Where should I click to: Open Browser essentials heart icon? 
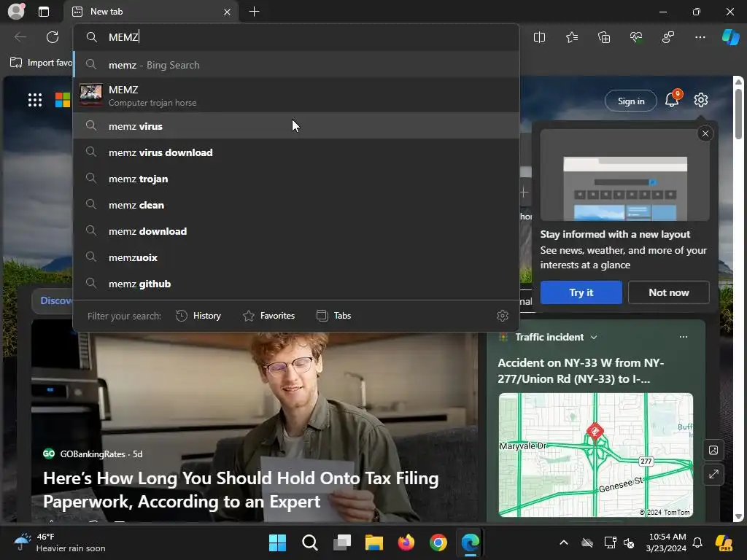[636, 37]
